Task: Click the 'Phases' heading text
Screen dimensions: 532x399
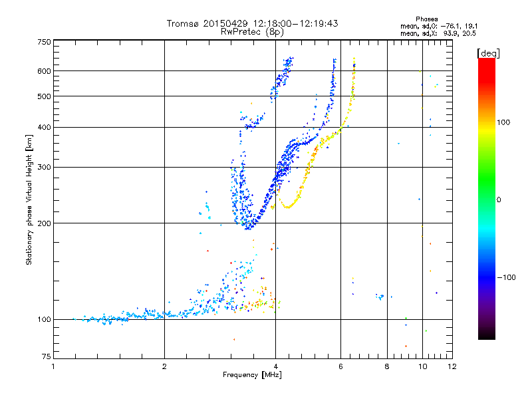Action: pyautogui.click(x=427, y=19)
